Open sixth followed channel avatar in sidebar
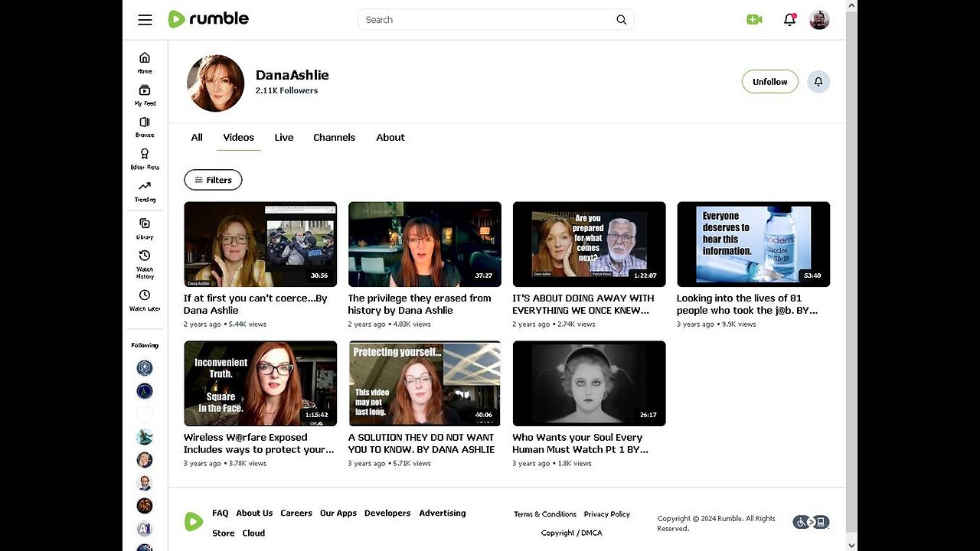 pyautogui.click(x=145, y=483)
